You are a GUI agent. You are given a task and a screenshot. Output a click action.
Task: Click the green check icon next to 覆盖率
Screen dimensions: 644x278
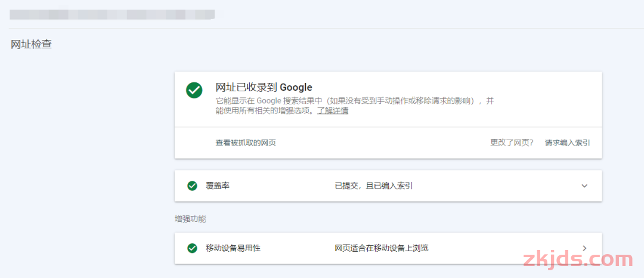pyautogui.click(x=192, y=186)
